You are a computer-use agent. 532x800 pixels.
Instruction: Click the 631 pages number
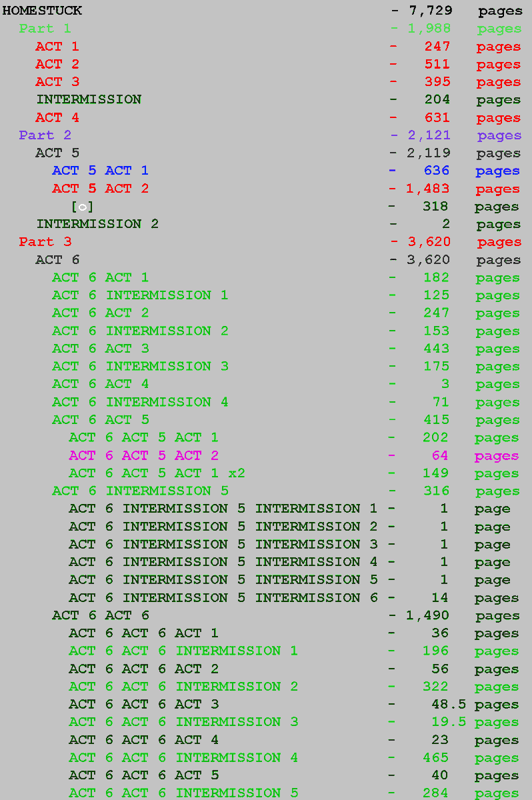437,117
